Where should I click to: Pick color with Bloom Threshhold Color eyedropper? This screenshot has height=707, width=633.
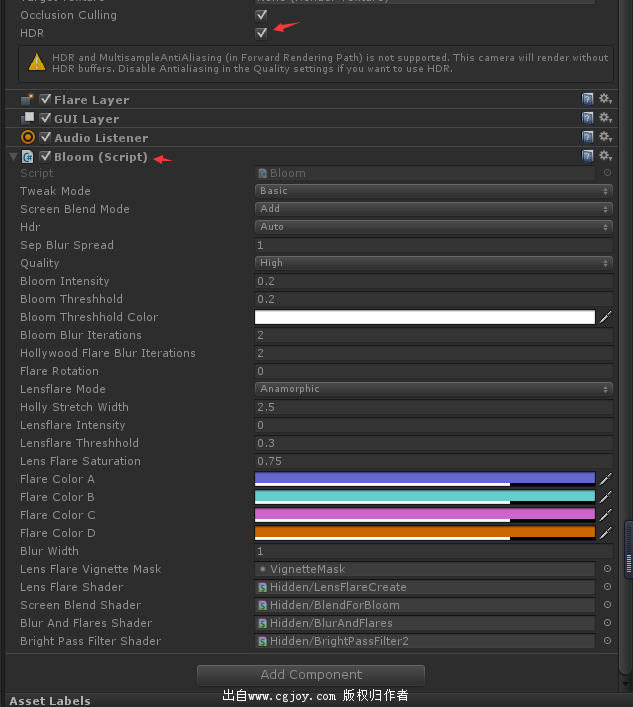click(x=605, y=317)
